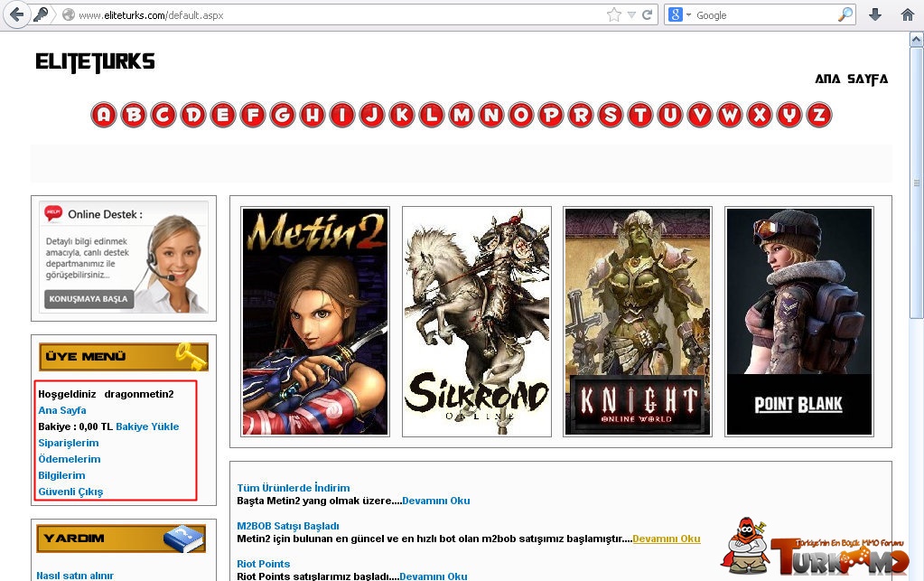Click the letter Z filter icon
Image resolution: width=924 pixels, height=581 pixels.
pos(819,115)
